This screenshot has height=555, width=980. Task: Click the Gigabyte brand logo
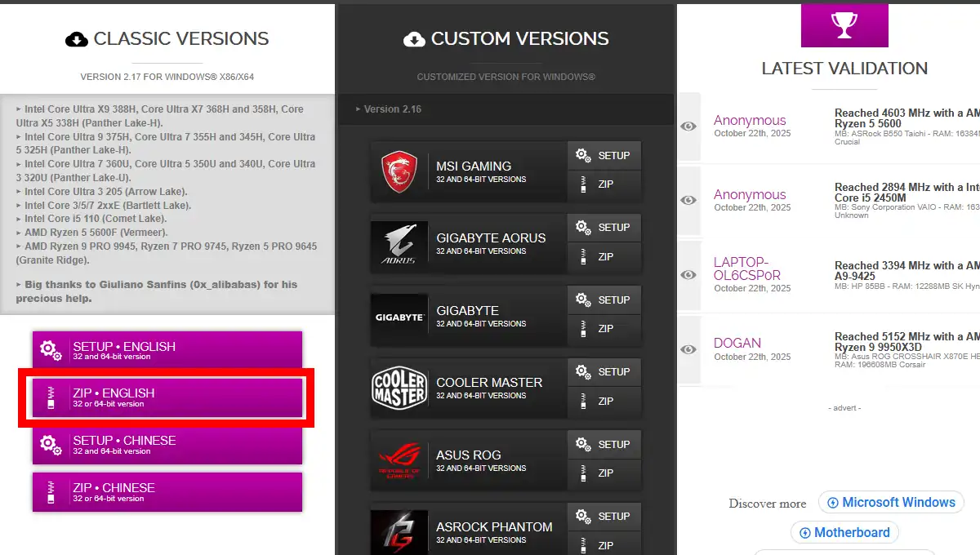399,317
